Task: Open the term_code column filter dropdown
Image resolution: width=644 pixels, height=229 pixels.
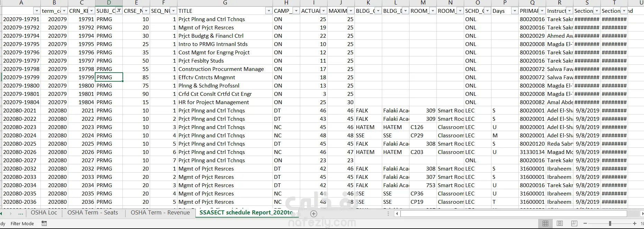Action: tap(64, 11)
